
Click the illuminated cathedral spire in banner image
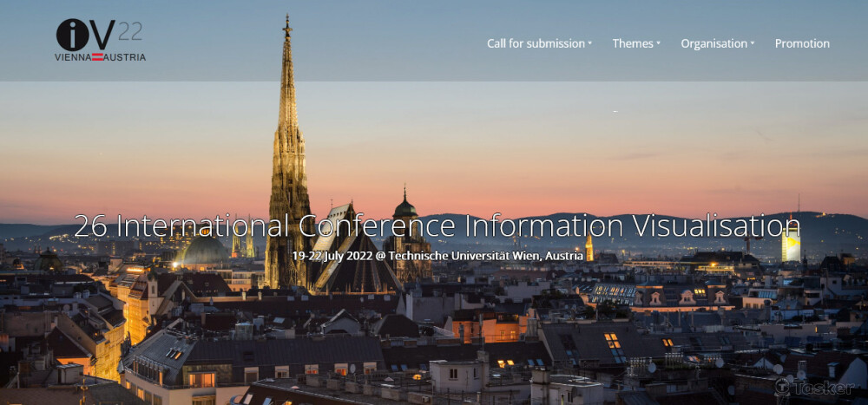(287, 130)
